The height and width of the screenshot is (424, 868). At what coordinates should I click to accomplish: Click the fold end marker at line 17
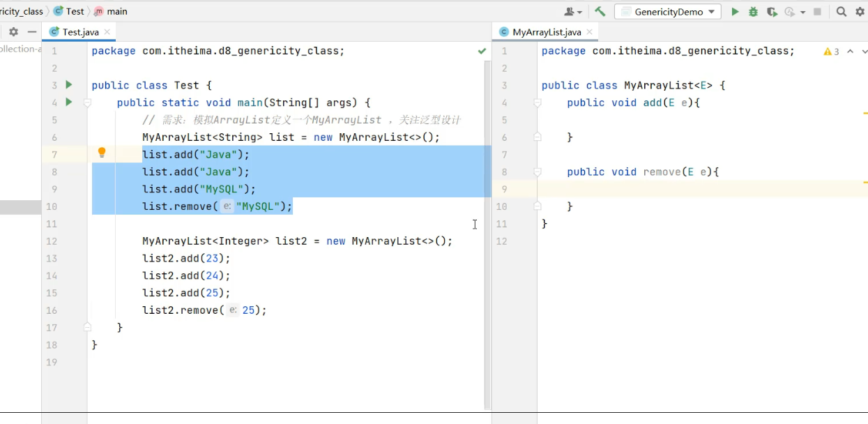click(x=88, y=327)
